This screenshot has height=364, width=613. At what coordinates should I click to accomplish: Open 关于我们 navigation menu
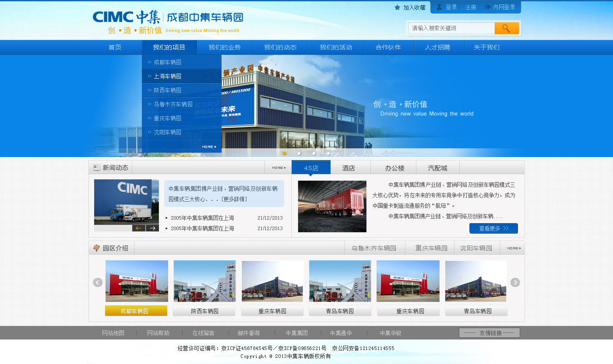point(486,47)
